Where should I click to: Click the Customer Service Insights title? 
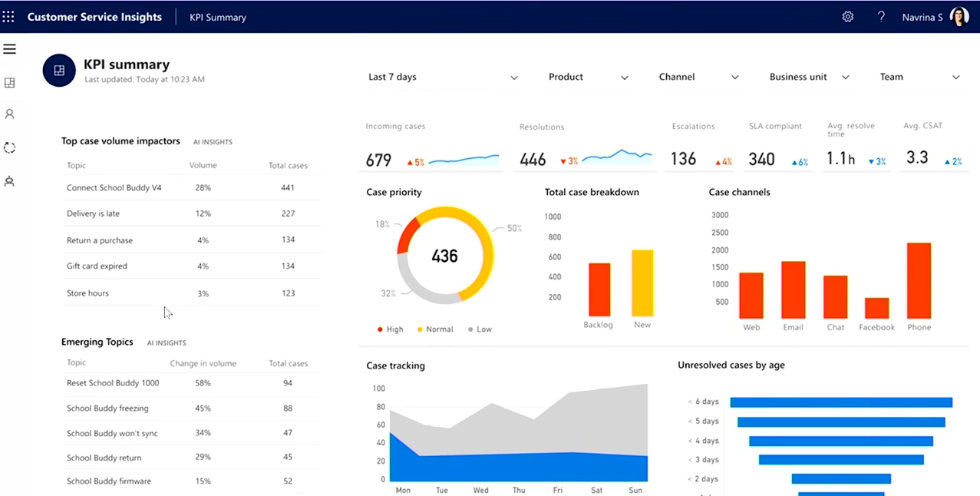pos(94,17)
